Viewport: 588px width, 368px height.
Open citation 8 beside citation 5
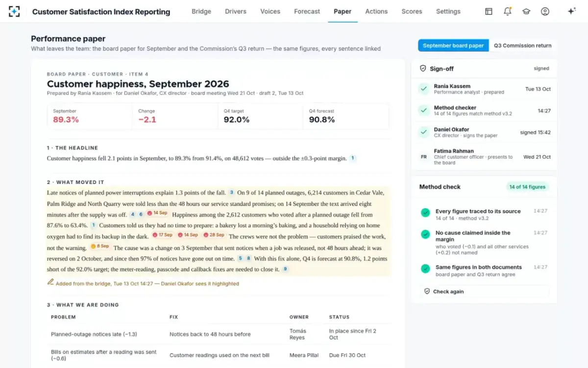(x=248, y=258)
